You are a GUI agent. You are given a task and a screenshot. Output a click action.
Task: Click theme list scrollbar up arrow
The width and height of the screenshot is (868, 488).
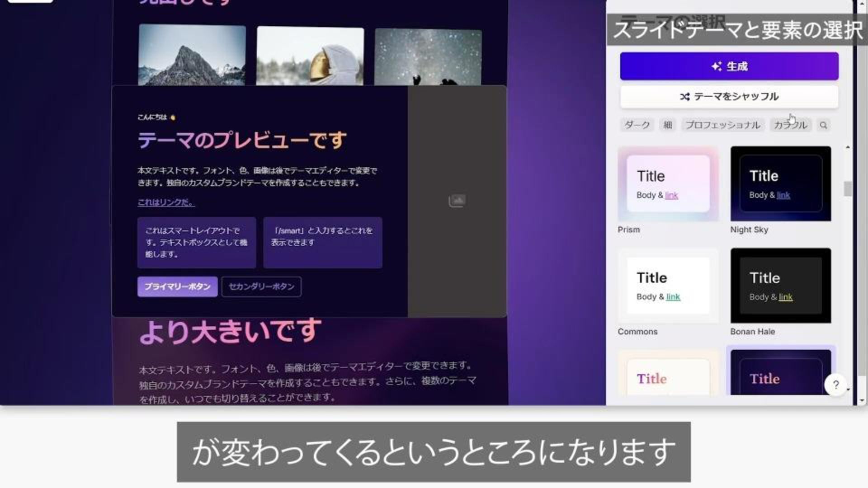(x=848, y=148)
